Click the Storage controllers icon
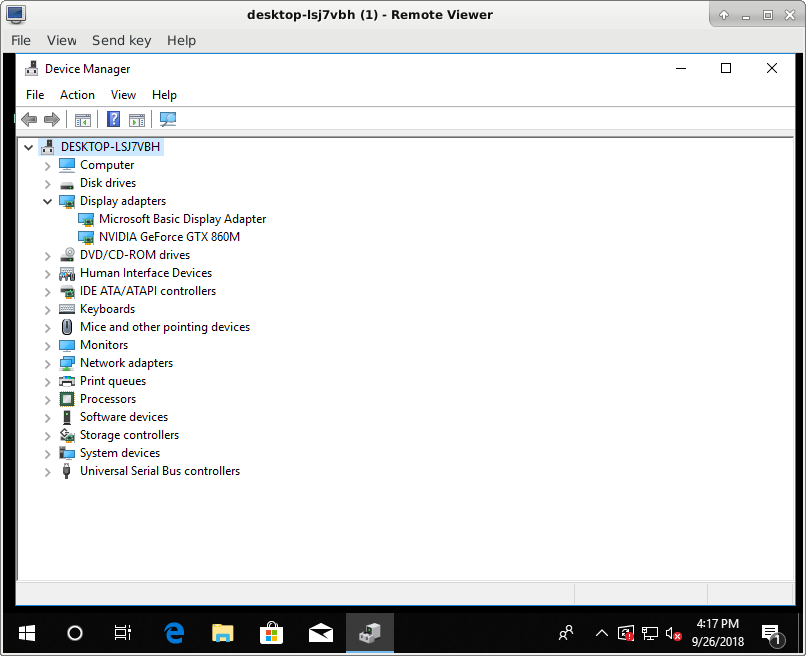 pyautogui.click(x=67, y=435)
